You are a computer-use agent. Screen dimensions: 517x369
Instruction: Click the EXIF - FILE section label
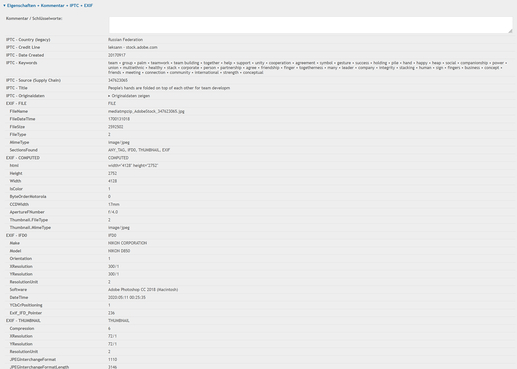point(16,104)
